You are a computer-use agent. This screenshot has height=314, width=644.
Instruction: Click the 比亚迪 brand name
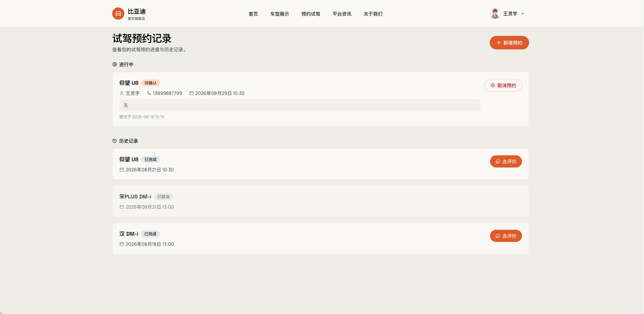point(137,12)
